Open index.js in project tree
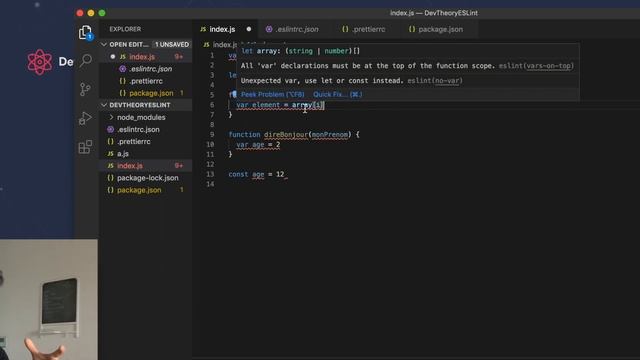Screen dimensions: 640x360 (146, 166)
